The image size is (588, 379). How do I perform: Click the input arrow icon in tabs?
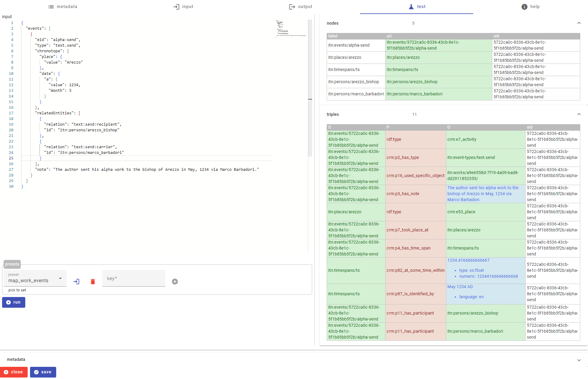(x=176, y=7)
